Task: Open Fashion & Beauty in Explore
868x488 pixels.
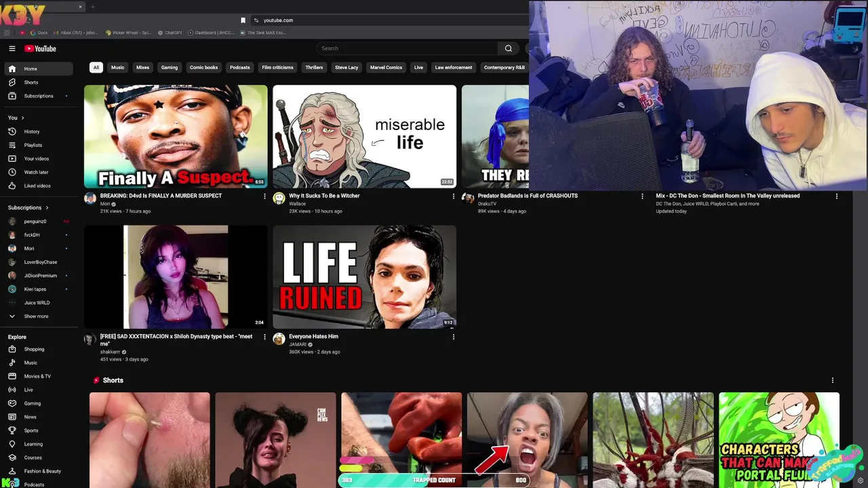Action: 39,471
